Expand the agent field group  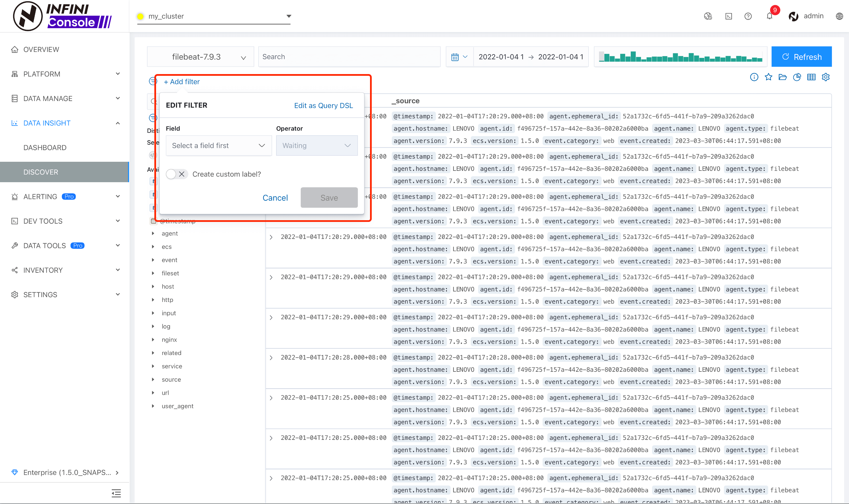[153, 233]
